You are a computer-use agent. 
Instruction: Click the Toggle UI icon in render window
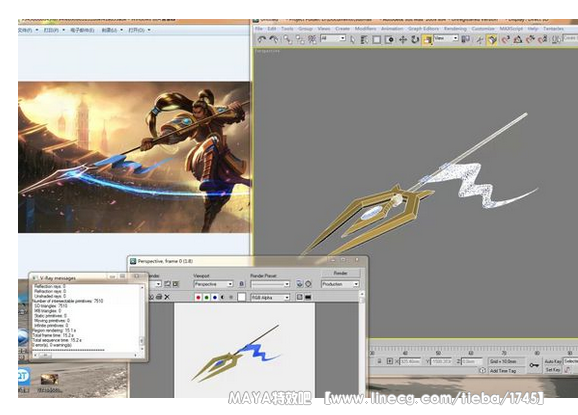[308, 297]
